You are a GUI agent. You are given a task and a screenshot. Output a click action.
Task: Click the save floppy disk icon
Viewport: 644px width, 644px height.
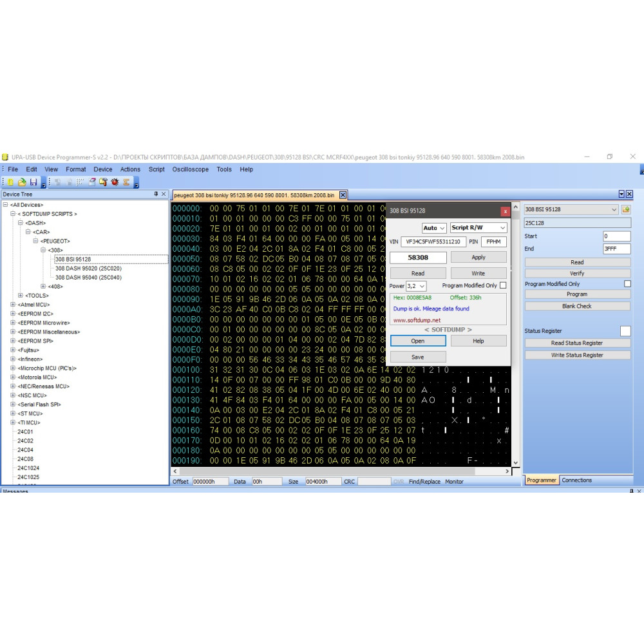pos(33,182)
